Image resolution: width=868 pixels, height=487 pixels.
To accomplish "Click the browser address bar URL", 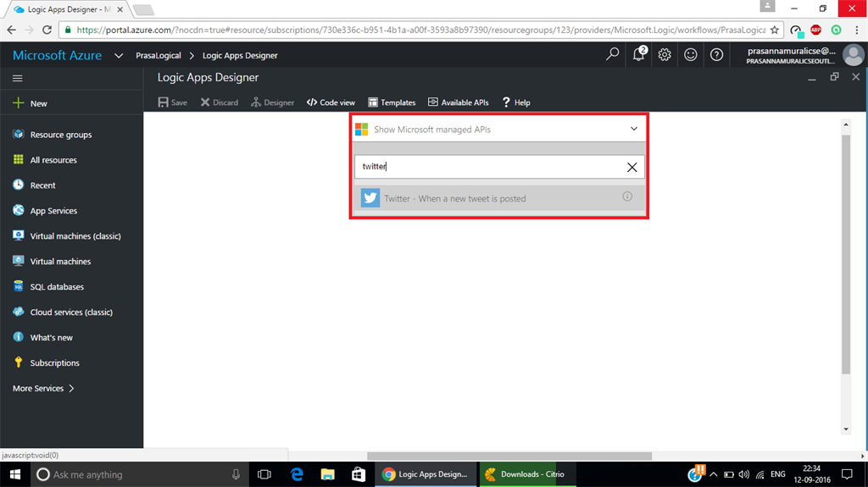I will (420, 30).
